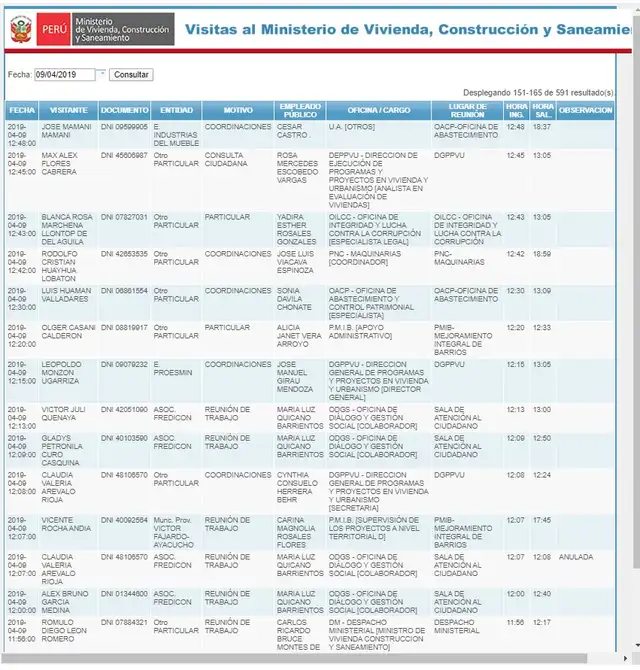
Task: Click the HORA ING. column header
Action: click(x=517, y=110)
